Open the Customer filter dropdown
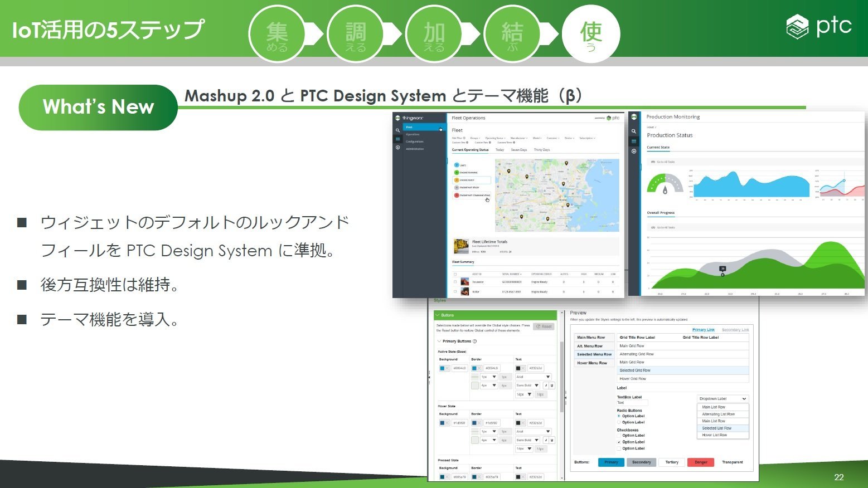The height and width of the screenshot is (488, 868). pyautogui.click(x=553, y=138)
